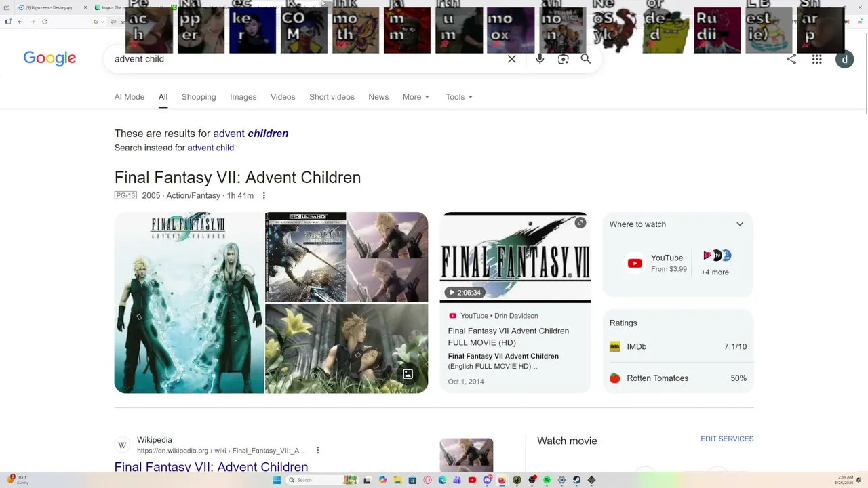Switch to the AI Mode tab
This screenshot has width=868, height=488.
point(130,97)
